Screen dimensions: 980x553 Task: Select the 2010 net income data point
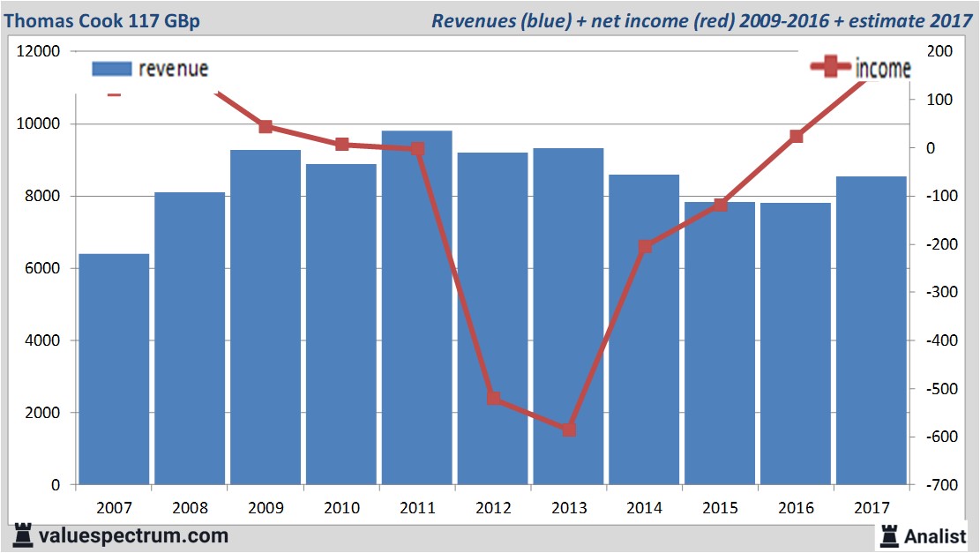(342, 145)
